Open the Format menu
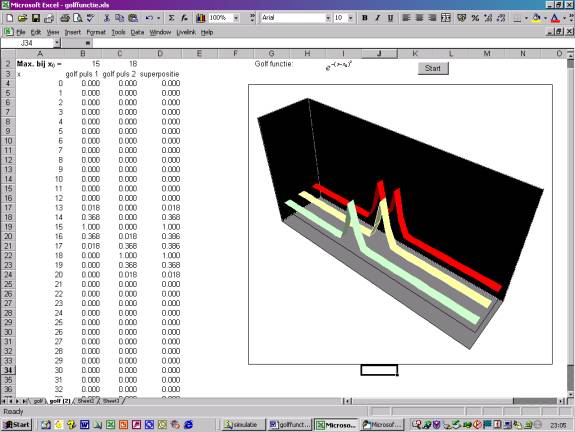575x432 pixels. coord(96,32)
